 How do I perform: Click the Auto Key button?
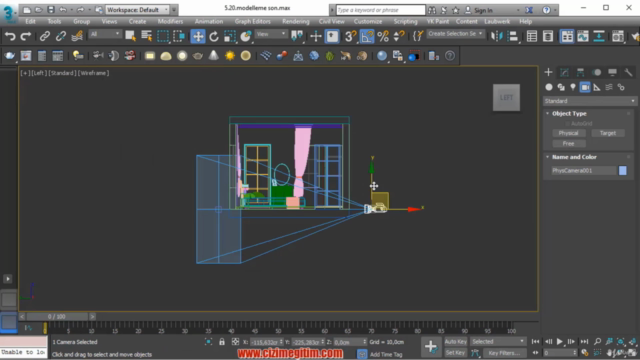point(456,342)
